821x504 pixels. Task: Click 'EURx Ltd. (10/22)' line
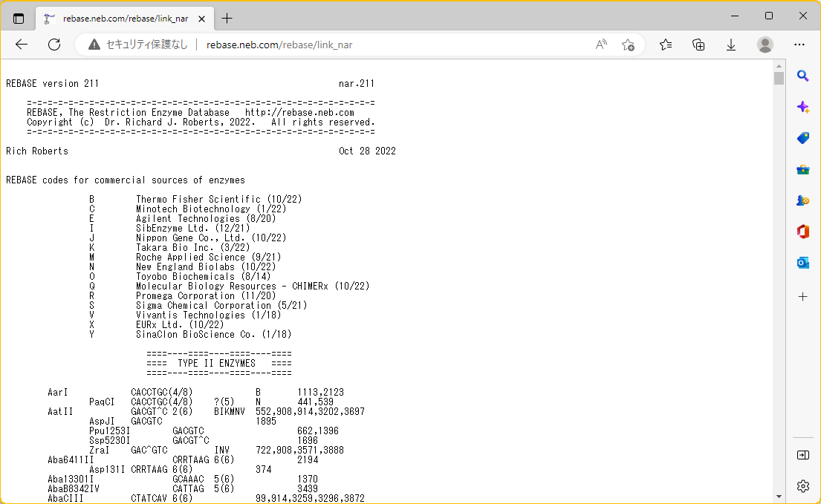pos(180,324)
